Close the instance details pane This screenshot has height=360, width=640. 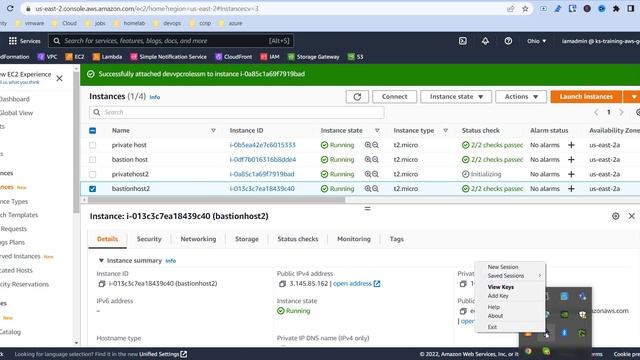[631, 216]
